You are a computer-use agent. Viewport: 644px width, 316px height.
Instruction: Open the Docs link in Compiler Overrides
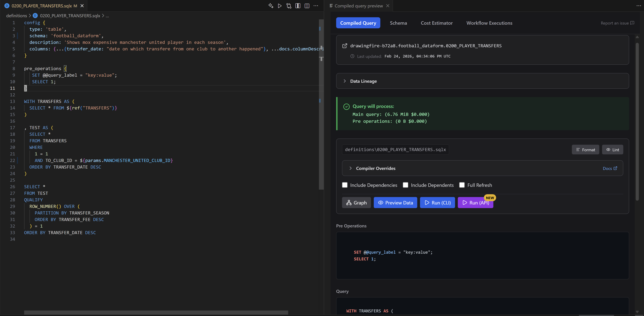point(610,168)
